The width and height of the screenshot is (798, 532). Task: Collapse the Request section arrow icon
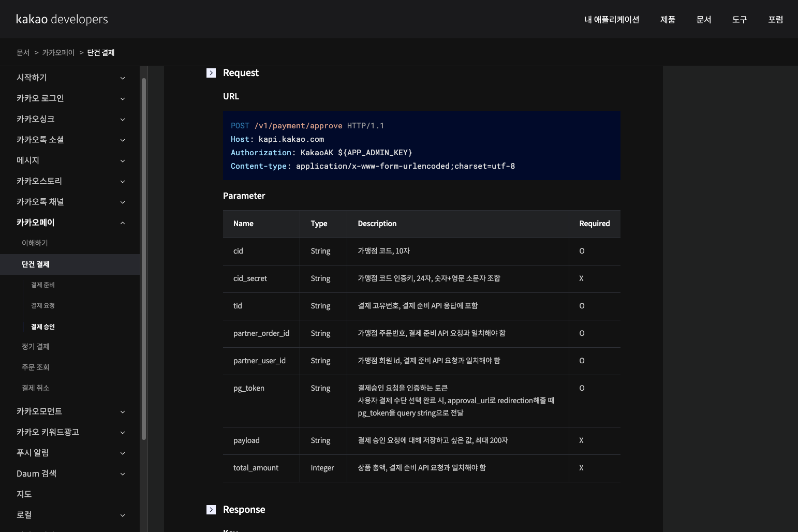(211, 73)
